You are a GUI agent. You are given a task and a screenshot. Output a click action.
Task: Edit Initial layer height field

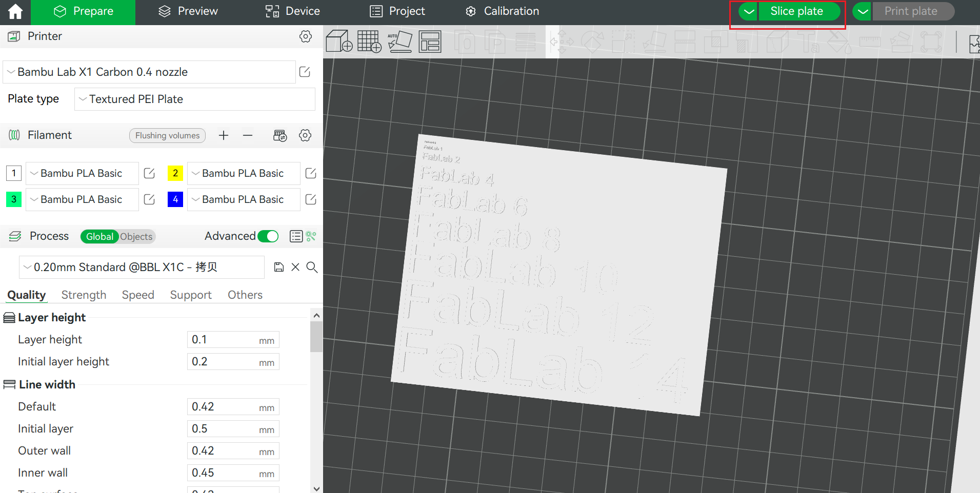pyautogui.click(x=233, y=362)
